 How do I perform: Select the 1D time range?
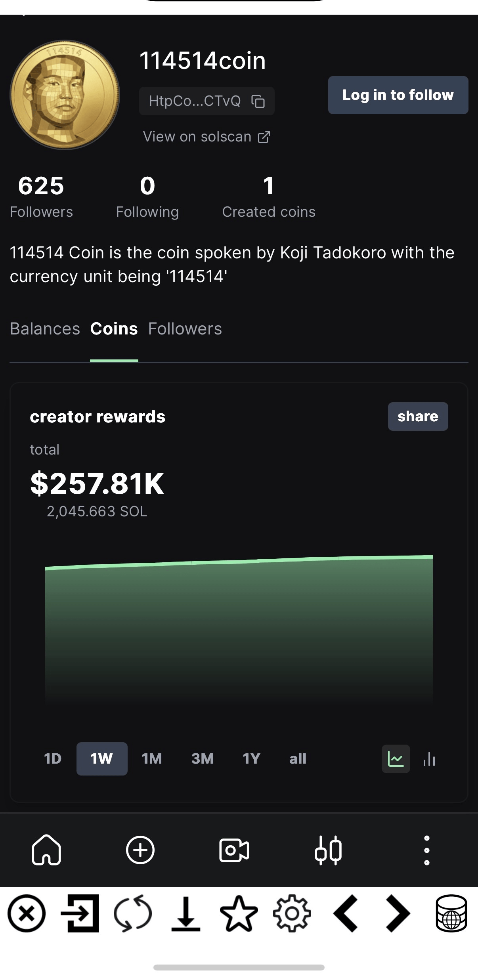click(53, 759)
